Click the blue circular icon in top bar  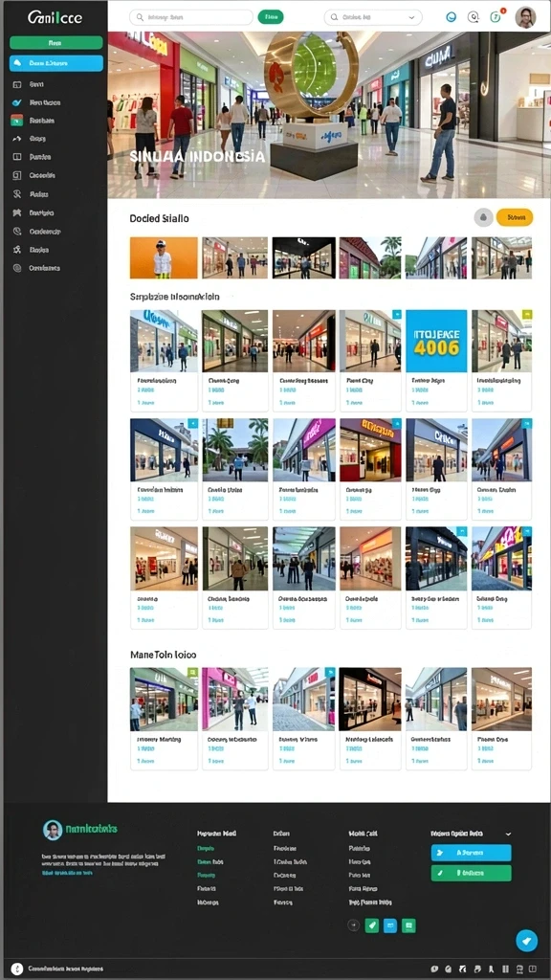452,17
